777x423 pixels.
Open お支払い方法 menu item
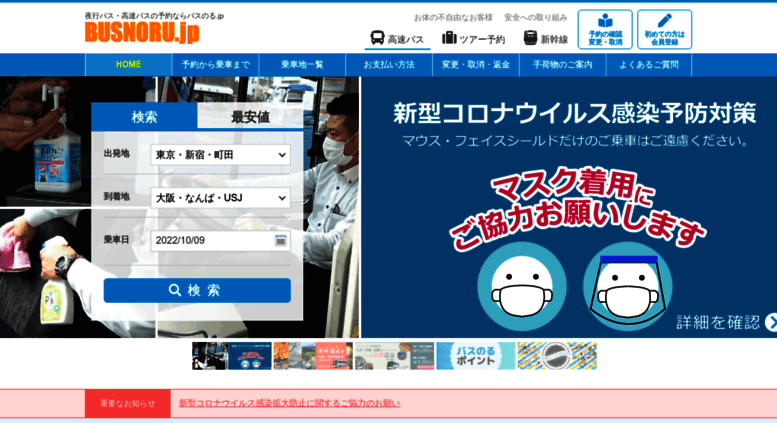coord(389,64)
